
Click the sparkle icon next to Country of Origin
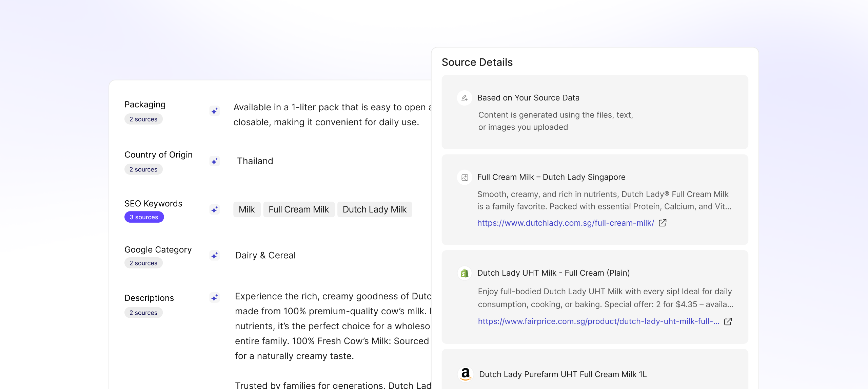[215, 162]
